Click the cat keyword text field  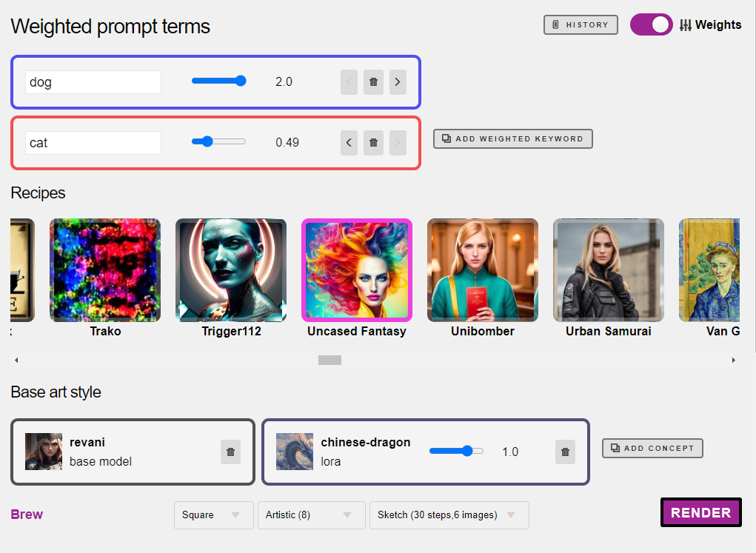(93, 143)
